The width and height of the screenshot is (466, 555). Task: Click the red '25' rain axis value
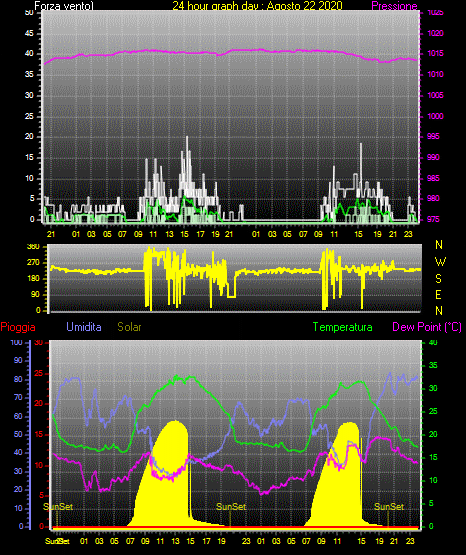coord(38,374)
